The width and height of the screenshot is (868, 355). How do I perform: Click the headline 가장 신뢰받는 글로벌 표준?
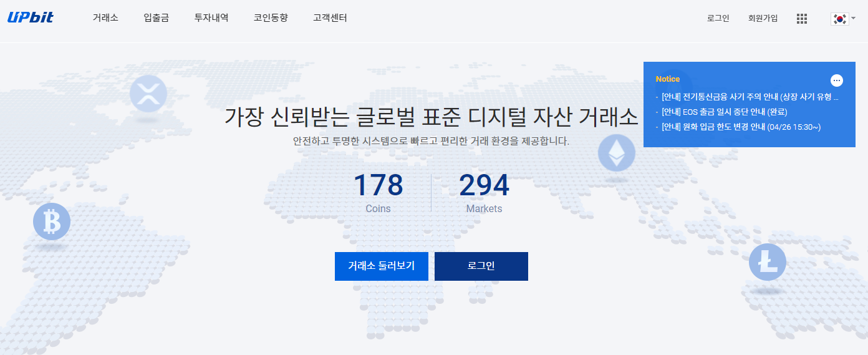(x=432, y=117)
